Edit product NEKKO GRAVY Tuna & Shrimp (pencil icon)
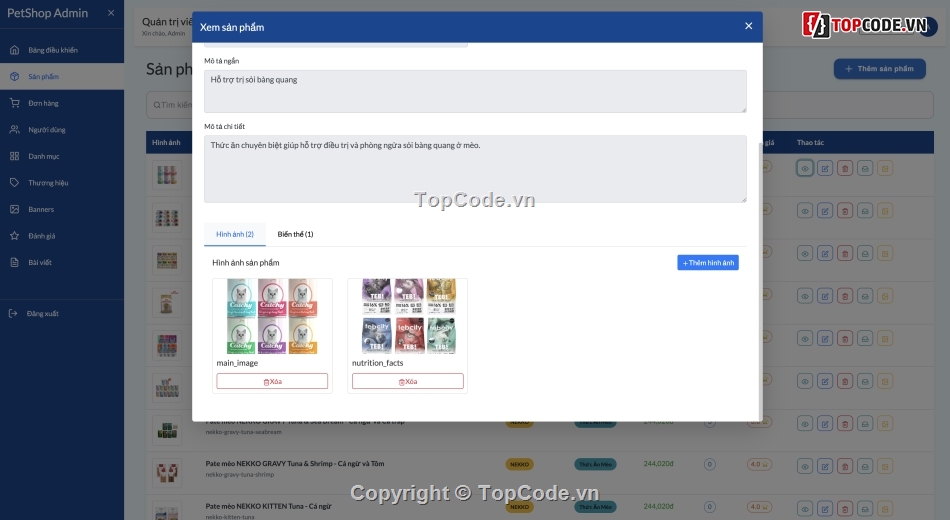 click(x=825, y=466)
